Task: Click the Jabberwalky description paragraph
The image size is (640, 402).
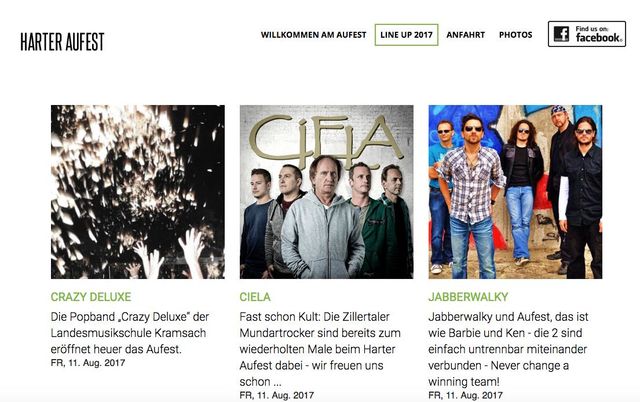Action: click(508, 349)
